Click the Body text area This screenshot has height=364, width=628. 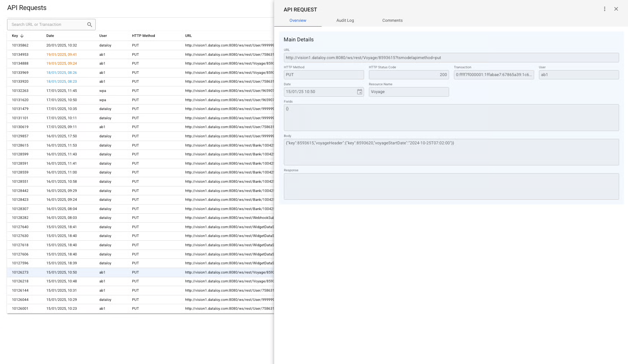(451, 152)
